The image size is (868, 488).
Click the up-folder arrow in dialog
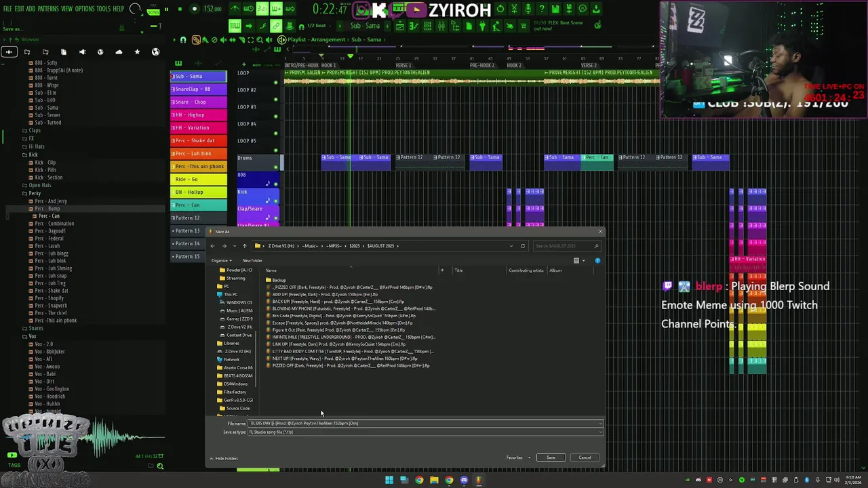[x=244, y=246]
